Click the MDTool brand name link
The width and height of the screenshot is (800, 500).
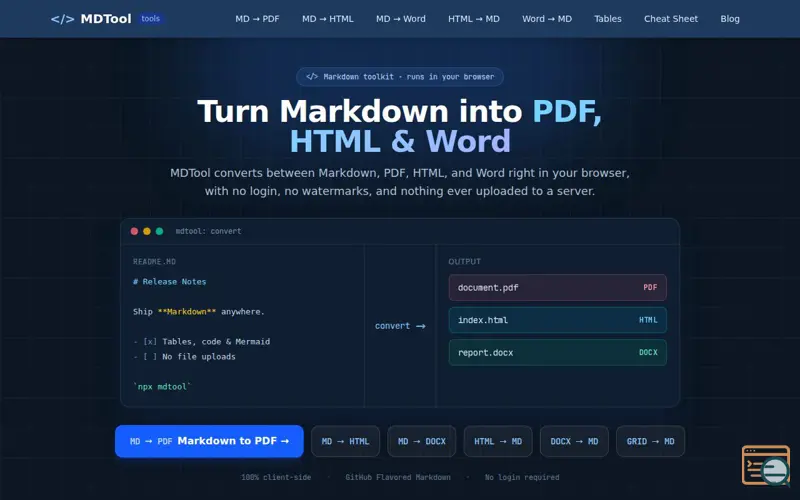point(106,19)
